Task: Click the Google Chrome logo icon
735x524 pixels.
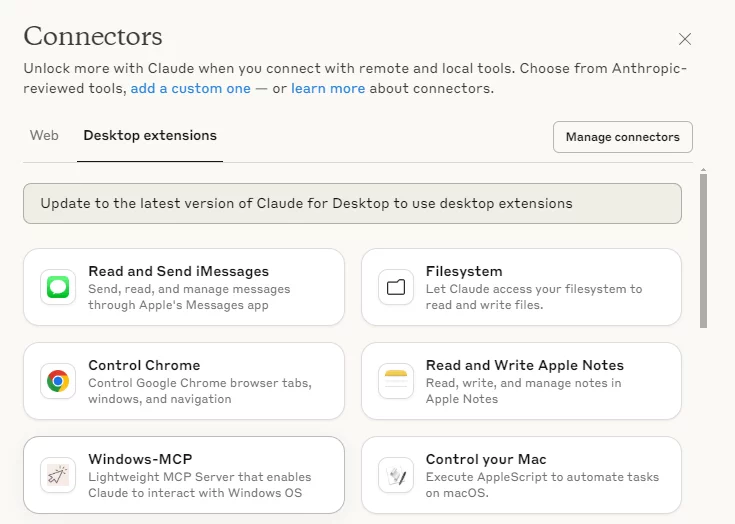Action: [x=58, y=381]
